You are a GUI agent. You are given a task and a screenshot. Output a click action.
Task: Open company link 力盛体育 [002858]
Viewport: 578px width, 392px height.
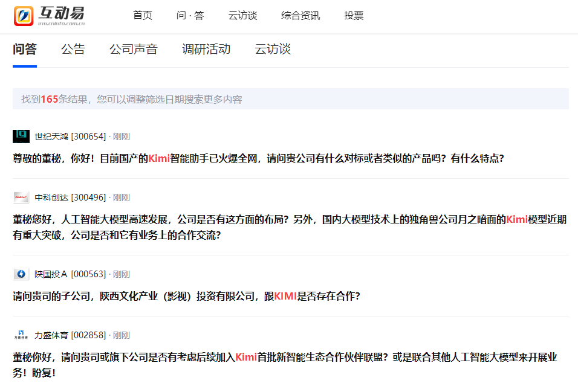(70, 335)
